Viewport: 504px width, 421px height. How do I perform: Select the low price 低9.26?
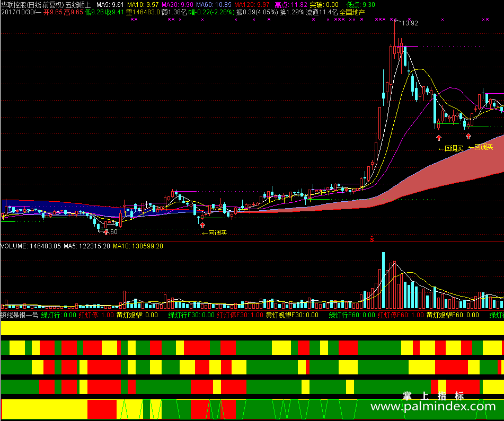point(94,12)
